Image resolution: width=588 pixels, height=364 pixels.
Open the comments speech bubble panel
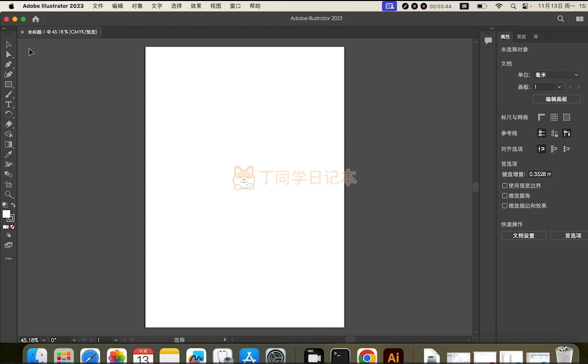coord(488,41)
